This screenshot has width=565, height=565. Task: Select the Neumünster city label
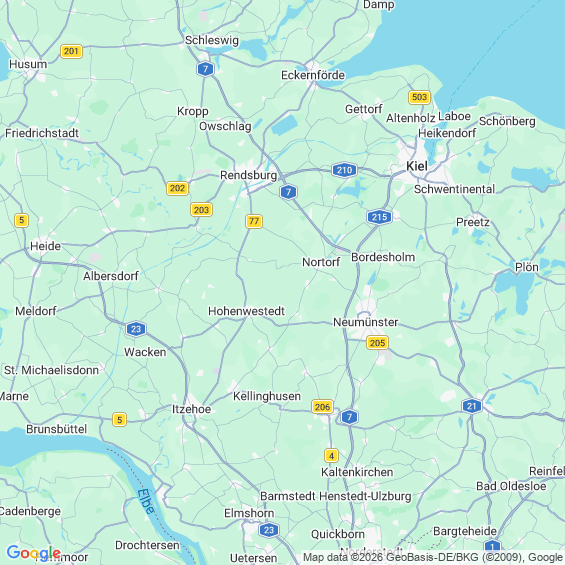pyautogui.click(x=365, y=322)
